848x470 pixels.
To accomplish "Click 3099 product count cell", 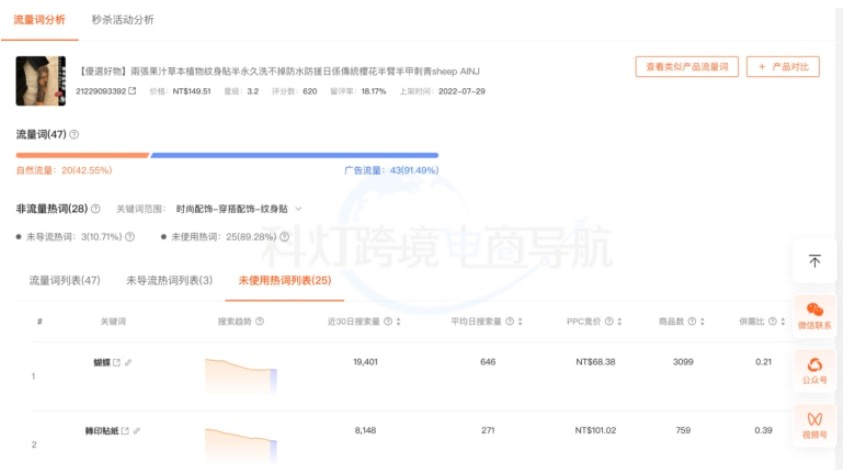I will [683, 362].
